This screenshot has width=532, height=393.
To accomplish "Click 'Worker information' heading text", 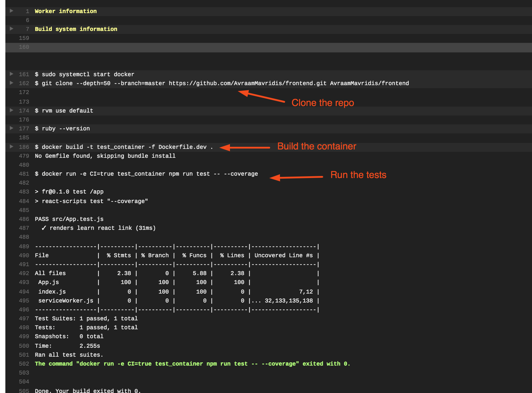I will (x=66, y=11).
